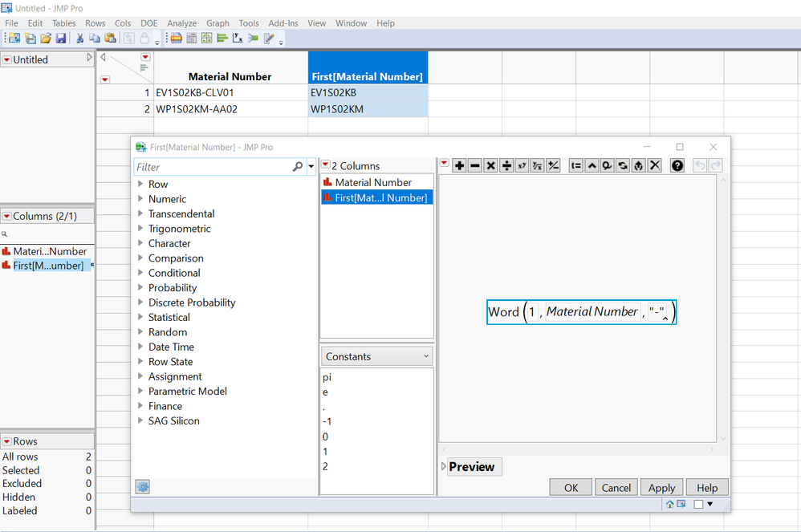Open the Graph Builder grid toolbar icon
Screen dimensions: 801x532
click(206, 38)
